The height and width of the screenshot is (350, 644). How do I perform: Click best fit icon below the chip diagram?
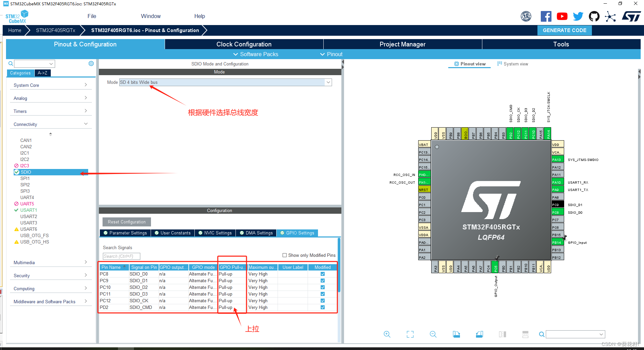pos(410,334)
